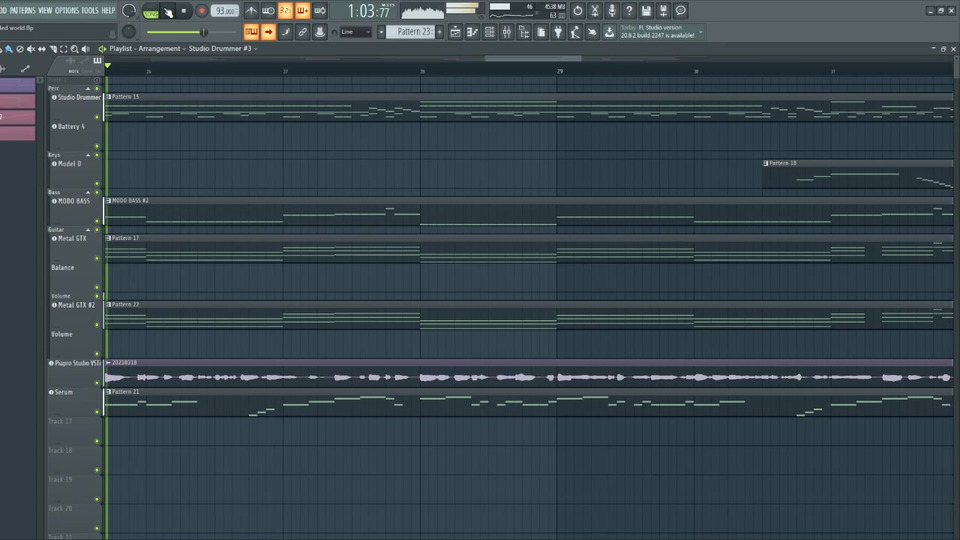Collapse the Guitar track group
The height and width of the screenshot is (540, 960).
[88, 230]
